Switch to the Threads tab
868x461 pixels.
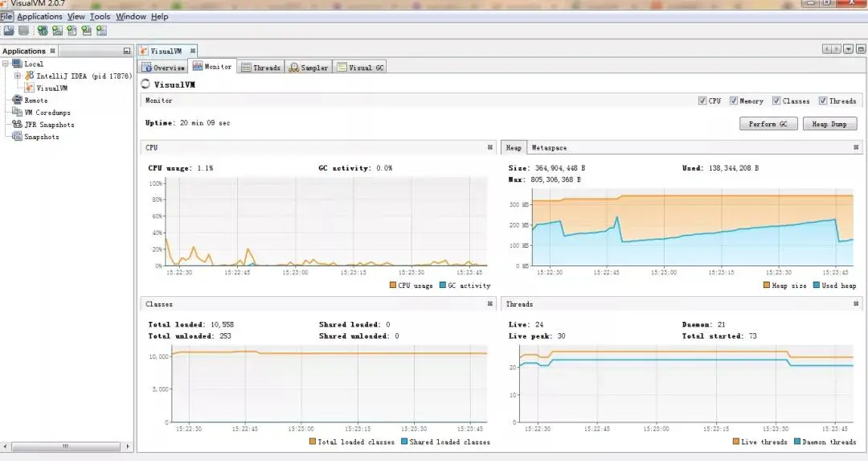(x=261, y=68)
